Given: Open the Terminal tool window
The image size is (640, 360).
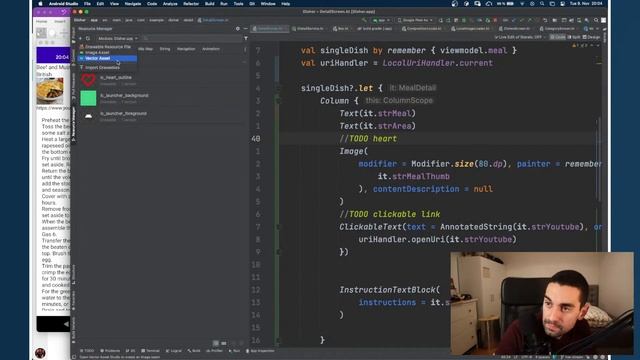Looking at the screenshot, I should click(151, 351).
